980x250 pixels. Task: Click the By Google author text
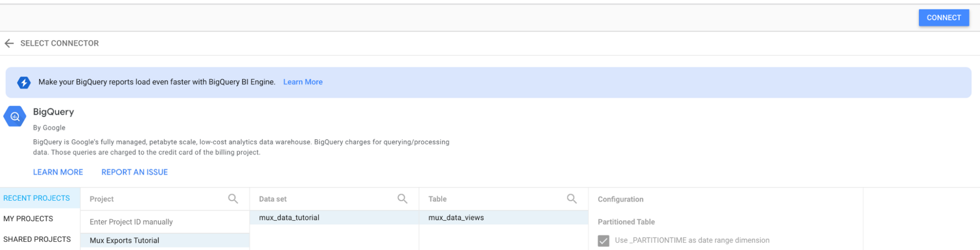pyautogui.click(x=49, y=128)
